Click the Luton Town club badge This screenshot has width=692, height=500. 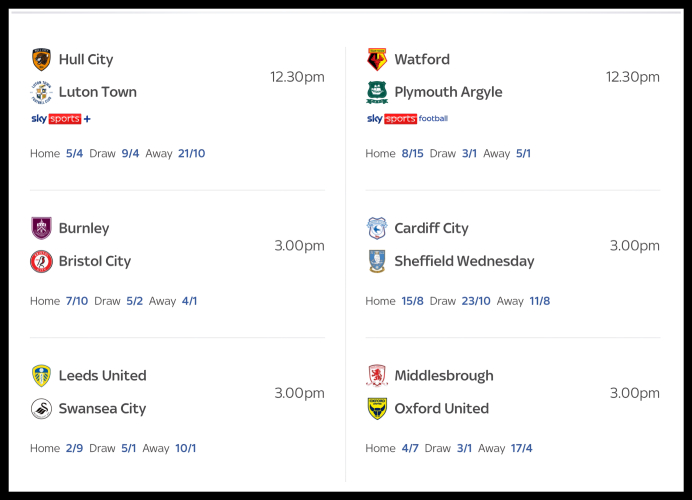(41, 93)
